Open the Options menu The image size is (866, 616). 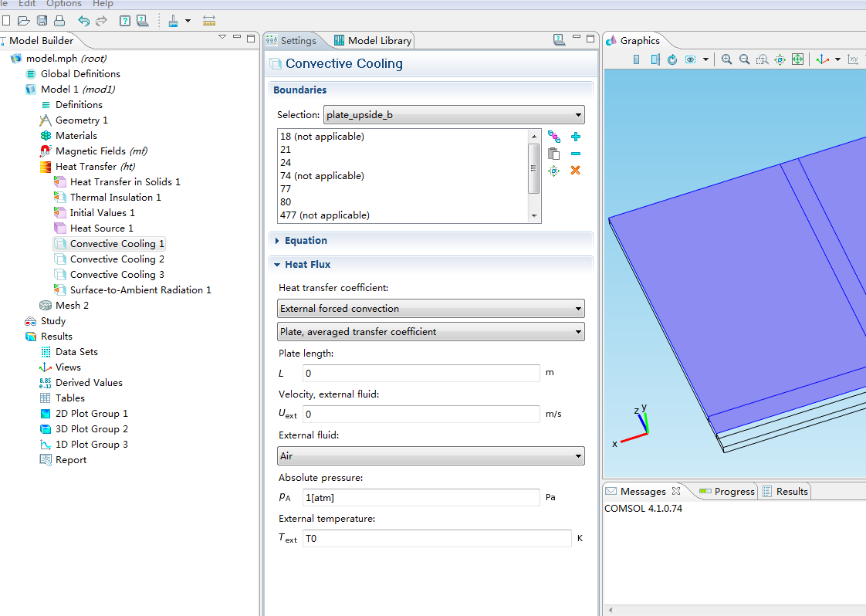click(63, 4)
